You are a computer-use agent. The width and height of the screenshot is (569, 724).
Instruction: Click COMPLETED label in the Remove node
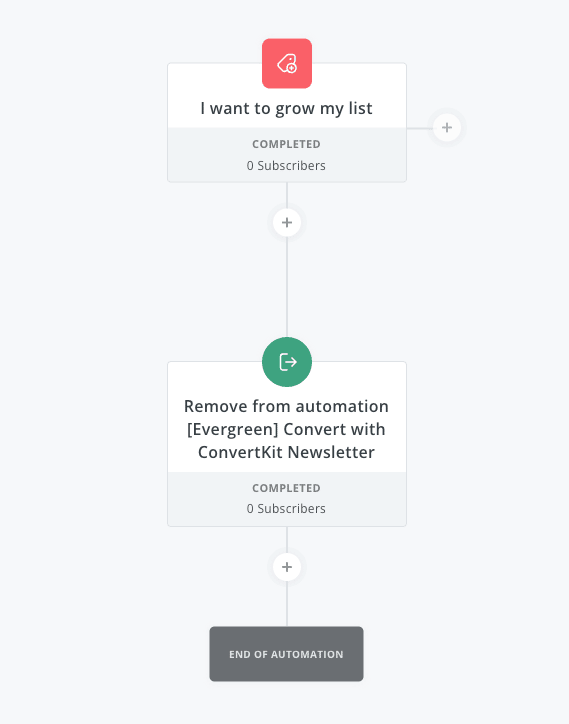tap(286, 488)
